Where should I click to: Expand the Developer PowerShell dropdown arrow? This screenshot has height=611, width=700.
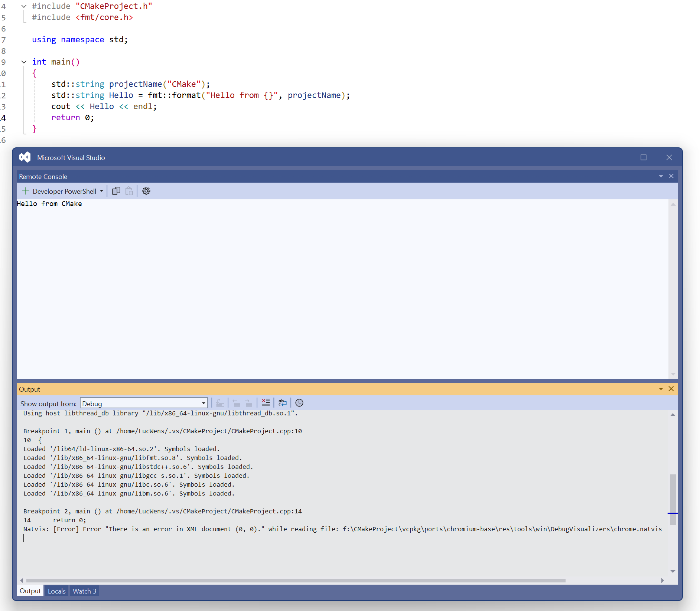click(101, 191)
